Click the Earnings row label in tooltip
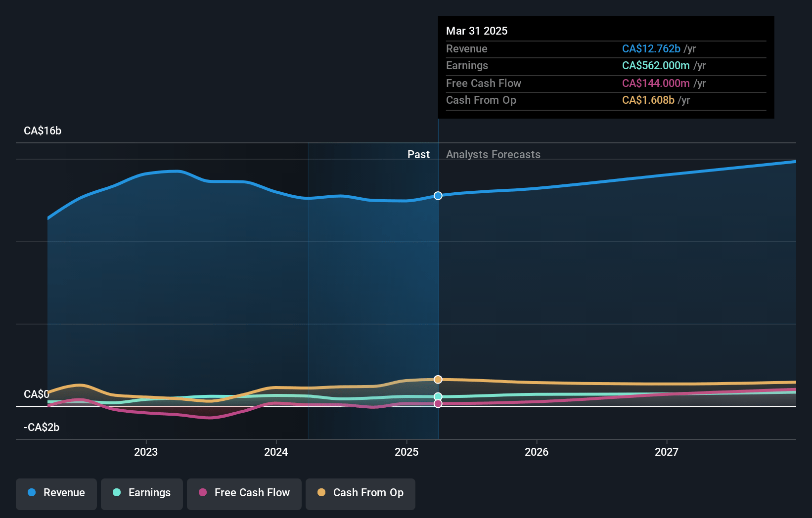Image resolution: width=812 pixels, height=518 pixels. click(x=467, y=65)
